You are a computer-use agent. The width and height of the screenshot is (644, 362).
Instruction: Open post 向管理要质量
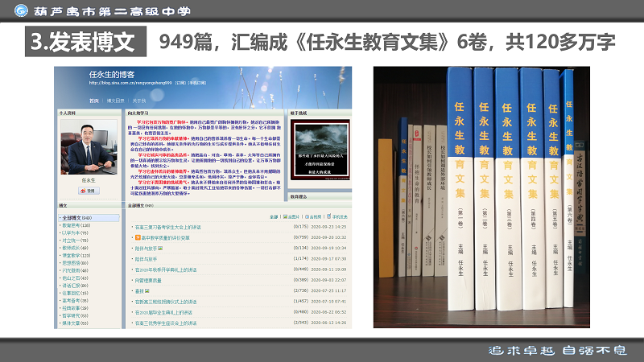tap(148, 280)
